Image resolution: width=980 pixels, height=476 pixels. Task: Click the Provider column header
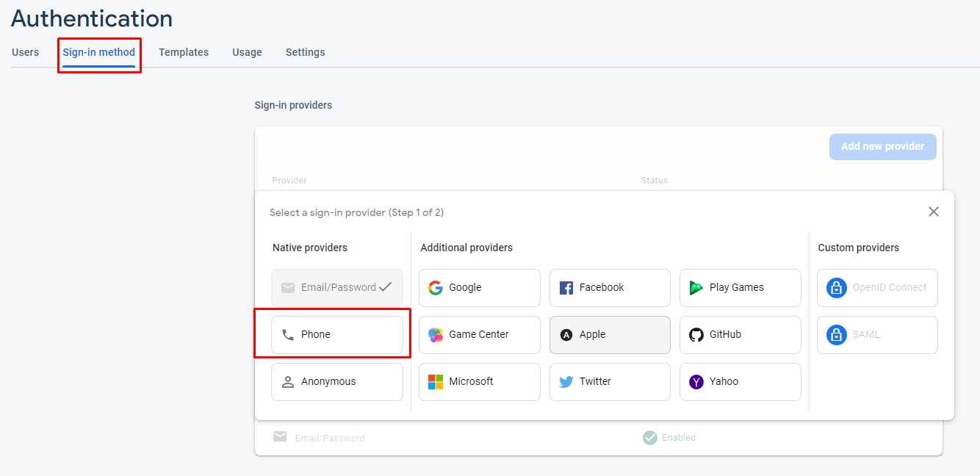(x=289, y=180)
